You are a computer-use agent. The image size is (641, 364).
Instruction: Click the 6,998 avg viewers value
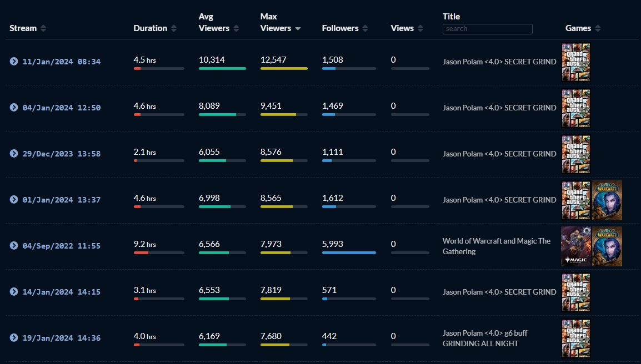click(x=209, y=198)
